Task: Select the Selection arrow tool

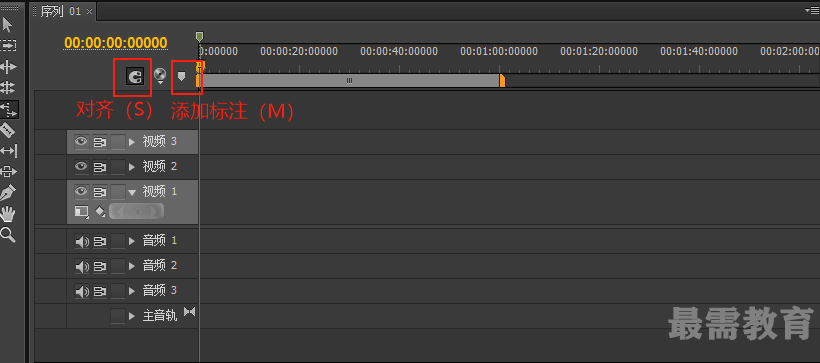Action: 7,24
